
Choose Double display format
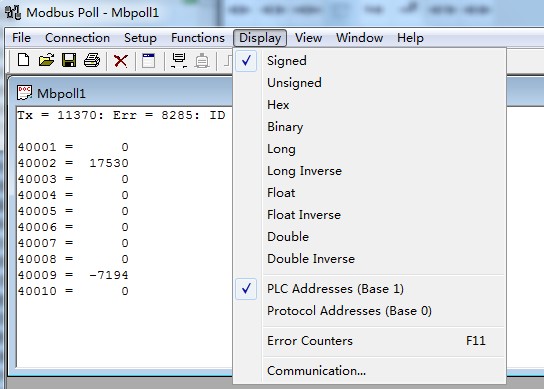[x=370, y=237]
